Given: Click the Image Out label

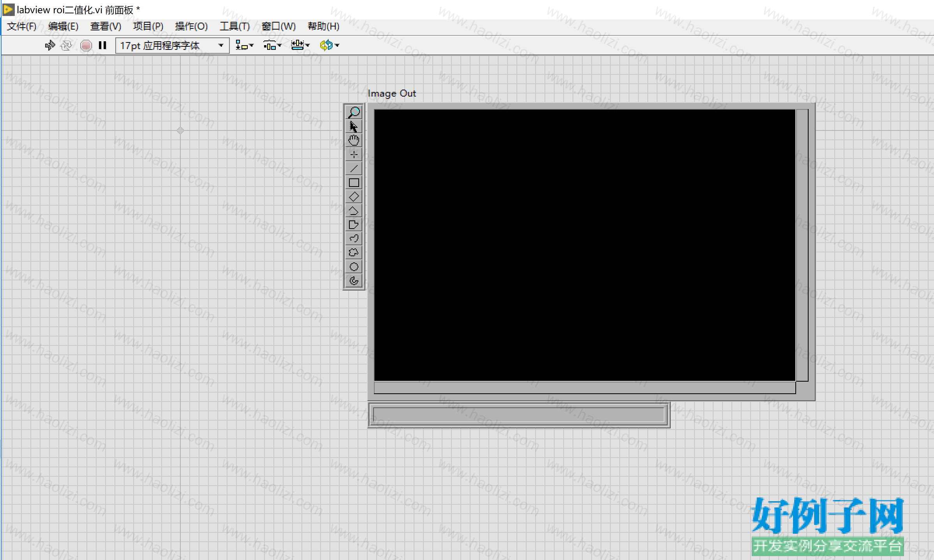Looking at the screenshot, I should pos(391,93).
